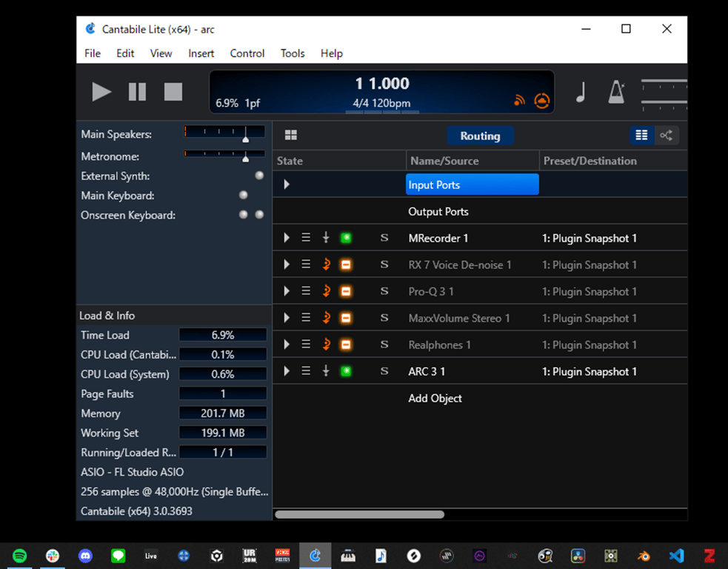
Task: Solo MRecorder 1 with S button
Action: click(384, 238)
